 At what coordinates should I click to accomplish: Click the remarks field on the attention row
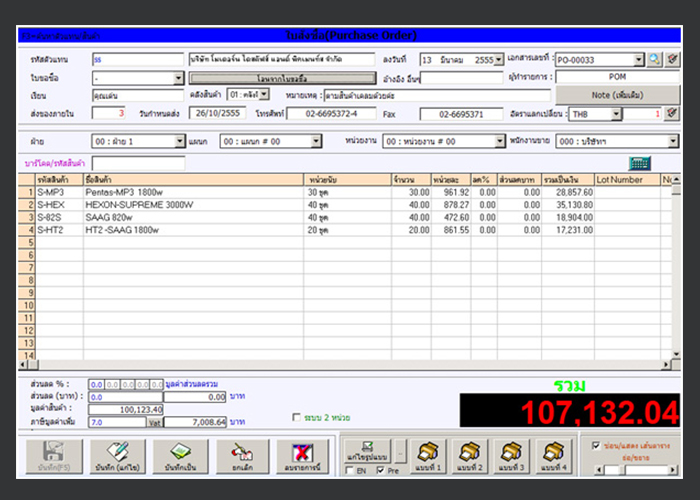438,96
